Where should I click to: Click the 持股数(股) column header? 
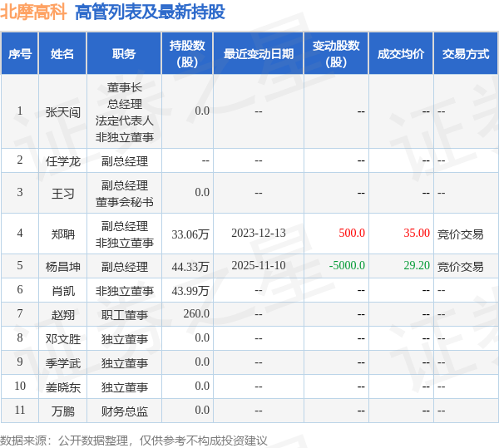coord(187,54)
